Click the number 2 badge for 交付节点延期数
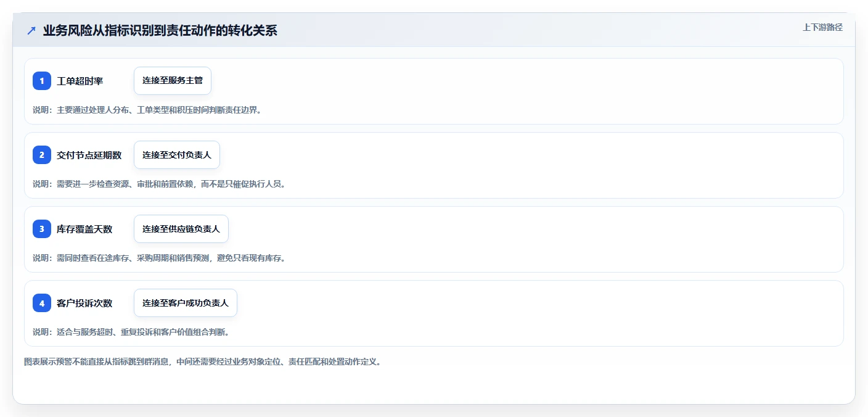Image resolution: width=868 pixels, height=417 pixels. [x=42, y=155]
